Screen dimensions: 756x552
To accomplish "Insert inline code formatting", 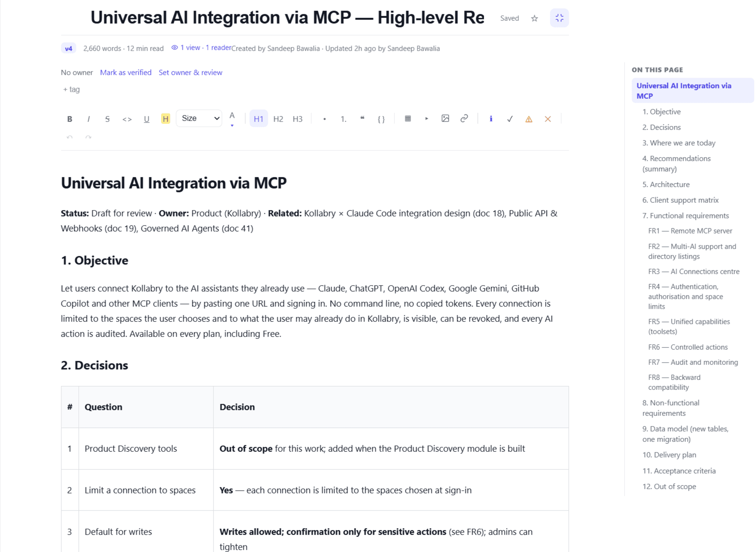I will 127,119.
